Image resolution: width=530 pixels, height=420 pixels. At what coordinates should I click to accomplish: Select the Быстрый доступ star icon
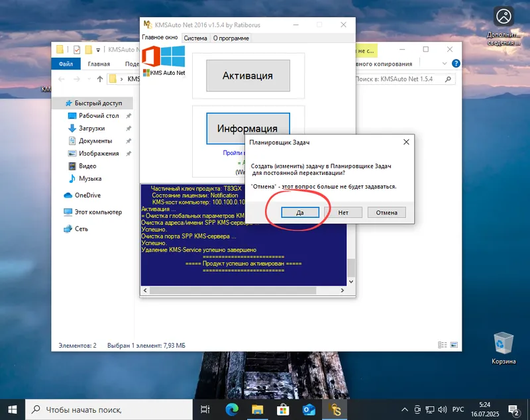pos(68,103)
